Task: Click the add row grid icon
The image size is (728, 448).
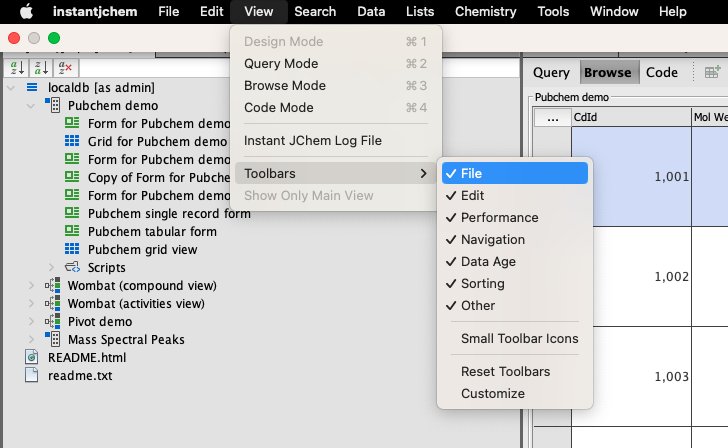Action: 712,72
